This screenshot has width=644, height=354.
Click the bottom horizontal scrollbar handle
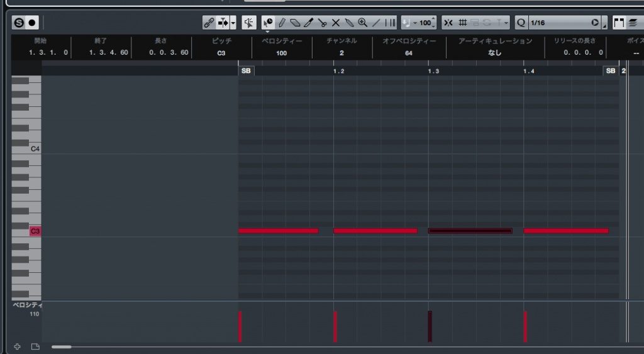[x=61, y=347]
